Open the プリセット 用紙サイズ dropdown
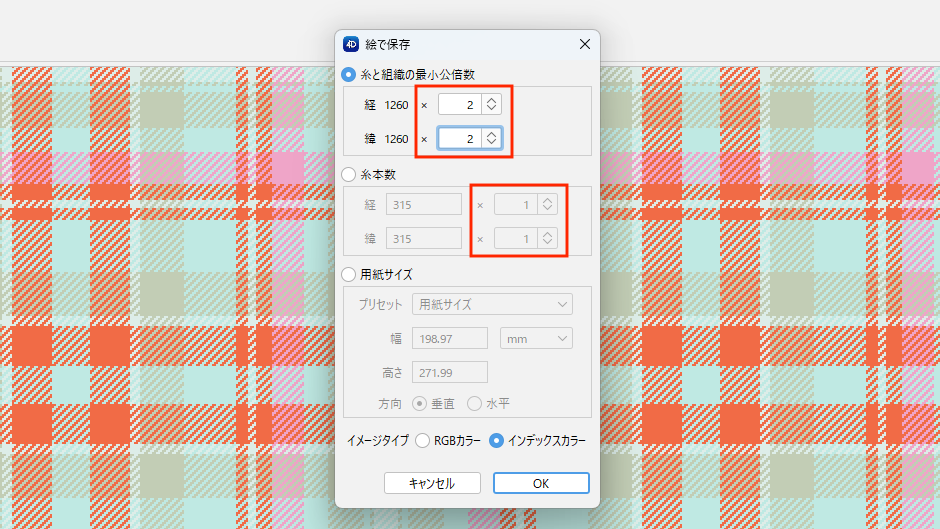Image resolution: width=940 pixels, height=529 pixels. click(492, 304)
